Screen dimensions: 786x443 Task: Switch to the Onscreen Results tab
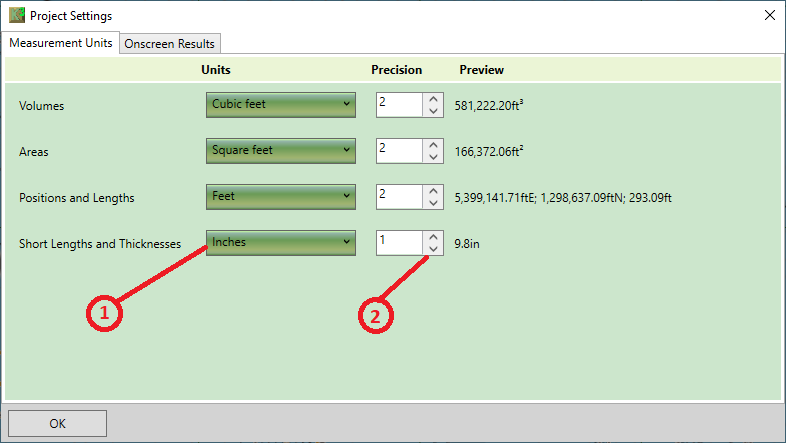(x=169, y=44)
